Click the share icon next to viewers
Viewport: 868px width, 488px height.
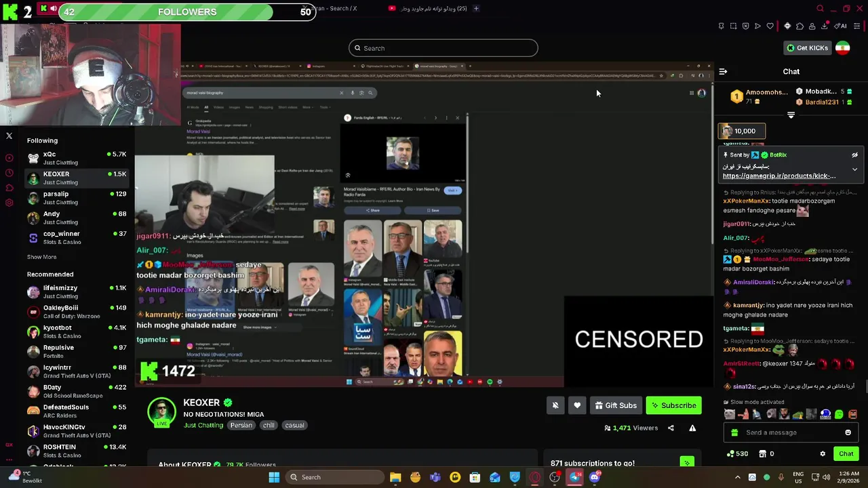[671, 428]
